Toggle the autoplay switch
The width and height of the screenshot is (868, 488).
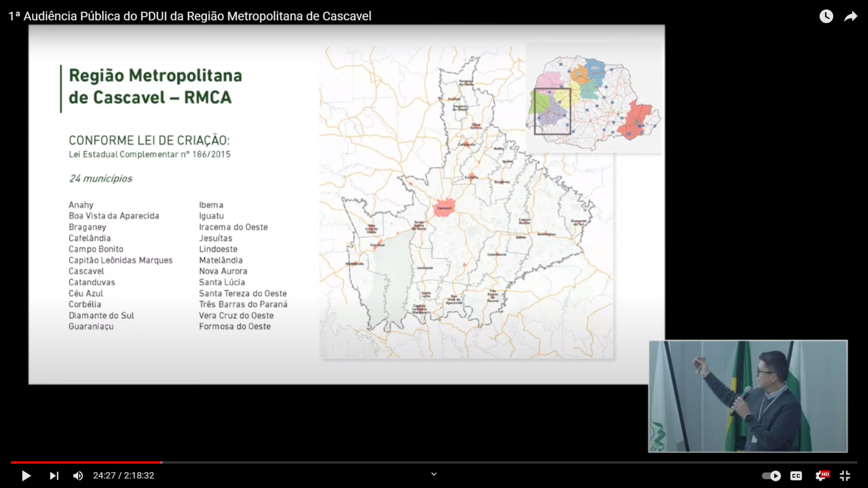click(771, 476)
